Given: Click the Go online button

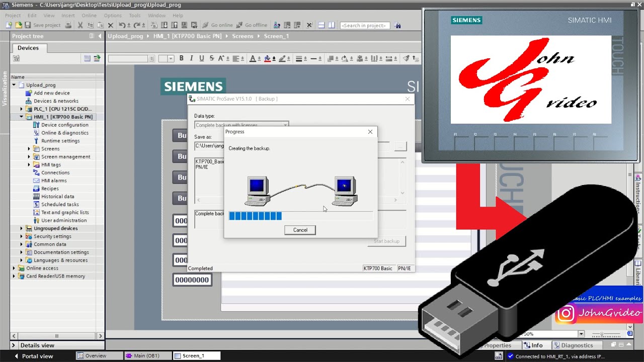Looking at the screenshot, I should [x=218, y=25].
